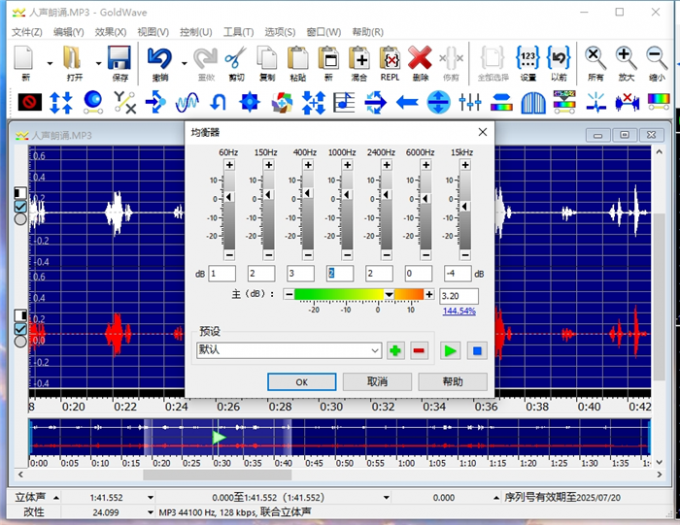
Task: Click the 60Hz band slider handle
Action: click(229, 197)
